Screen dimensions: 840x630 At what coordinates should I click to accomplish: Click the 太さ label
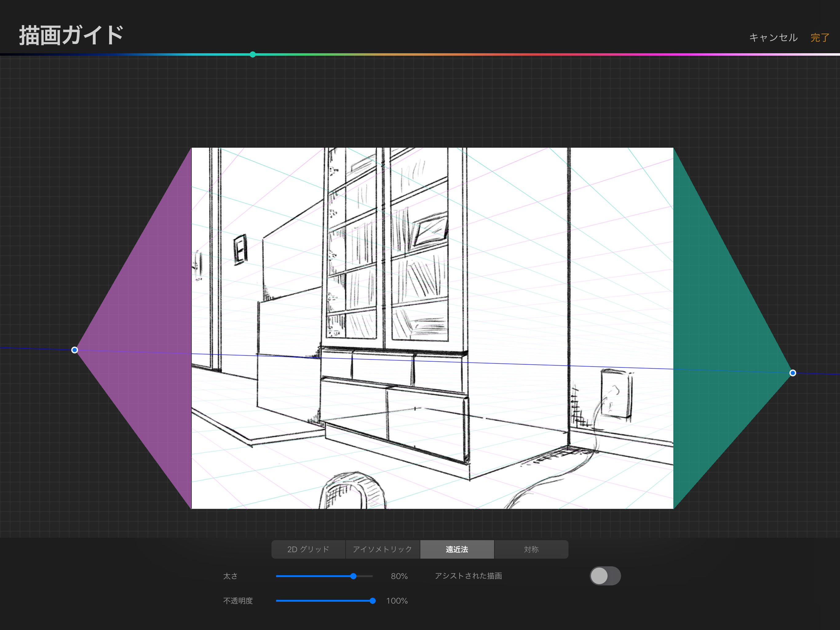click(230, 576)
